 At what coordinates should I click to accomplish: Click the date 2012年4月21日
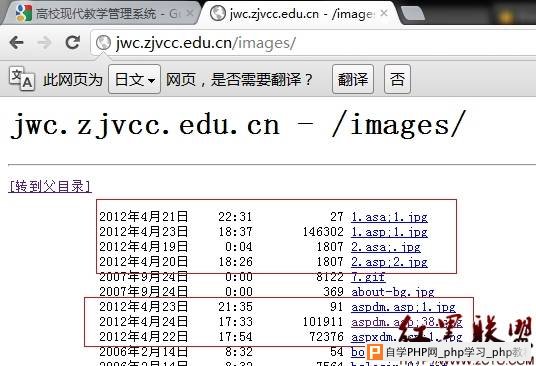click(x=144, y=217)
